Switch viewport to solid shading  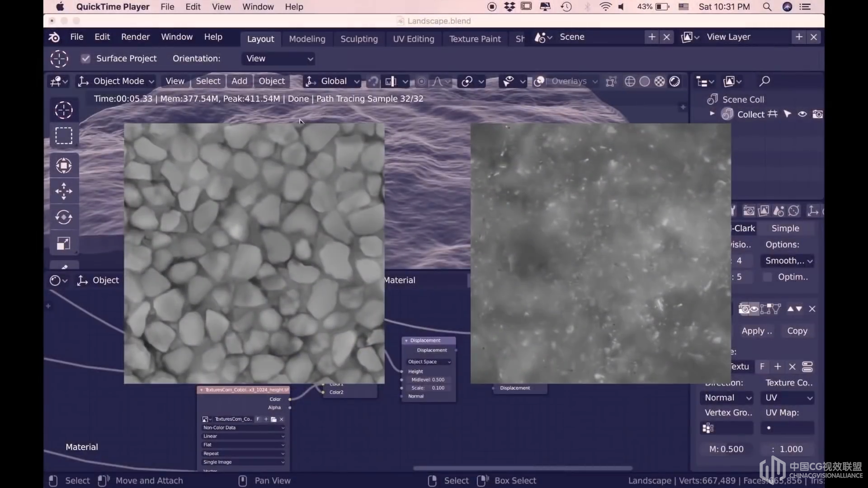[x=645, y=81]
